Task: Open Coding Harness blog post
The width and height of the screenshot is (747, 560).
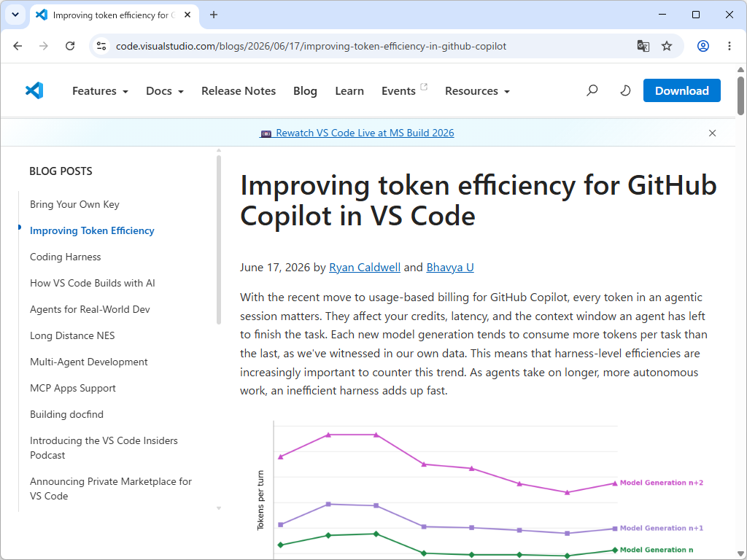Action: [65, 257]
